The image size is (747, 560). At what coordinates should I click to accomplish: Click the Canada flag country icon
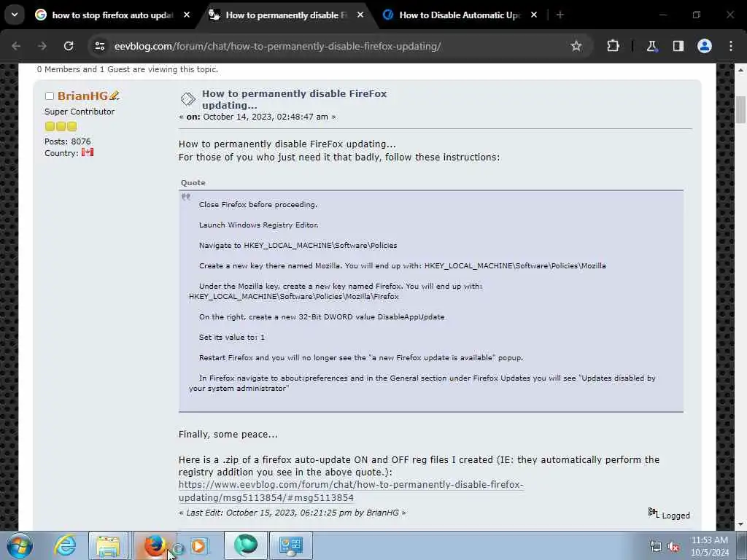coord(88,152)
